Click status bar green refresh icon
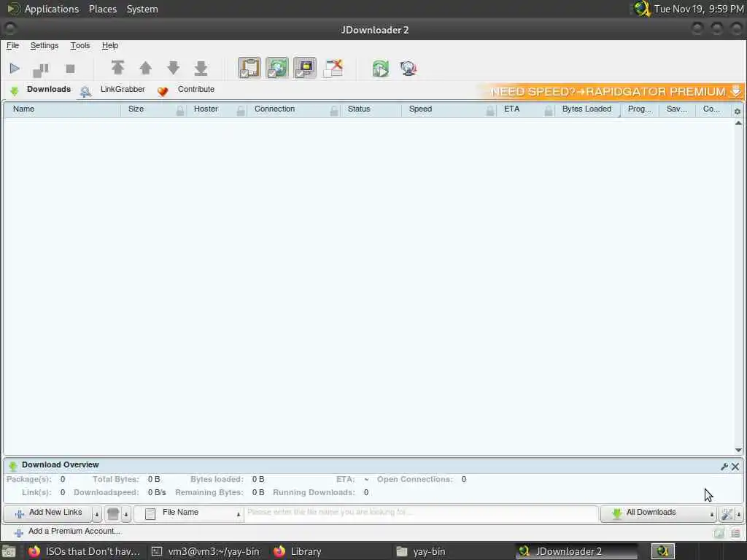Image resolution: width=747 pixels, height=560 pixels. pos(719,533)
